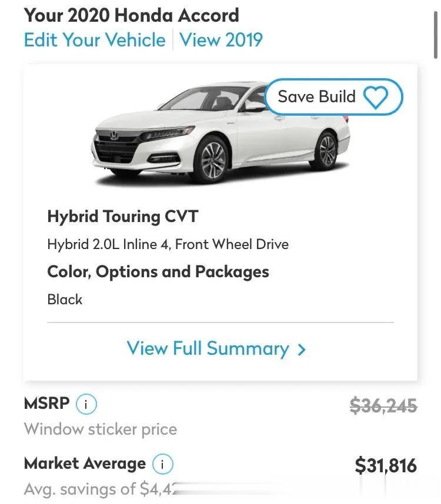Open View Full Summary
441x504 pixels.
coord(216,349)
